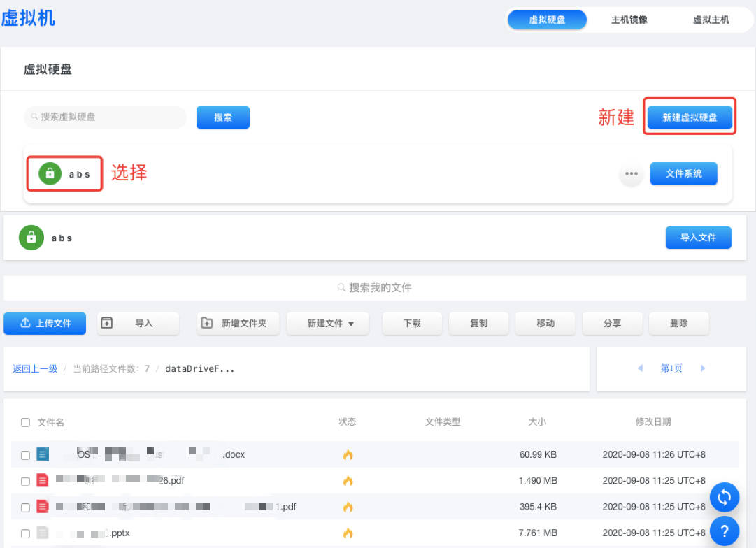Screen dimensions: 756x548
Task: Focus the 搜索虚拟硬盘 search field
Action: coord(105,117)
